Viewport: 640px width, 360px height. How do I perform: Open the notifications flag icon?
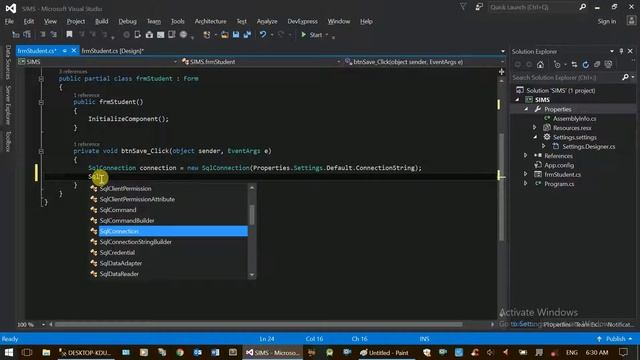(x=463, y=7)
